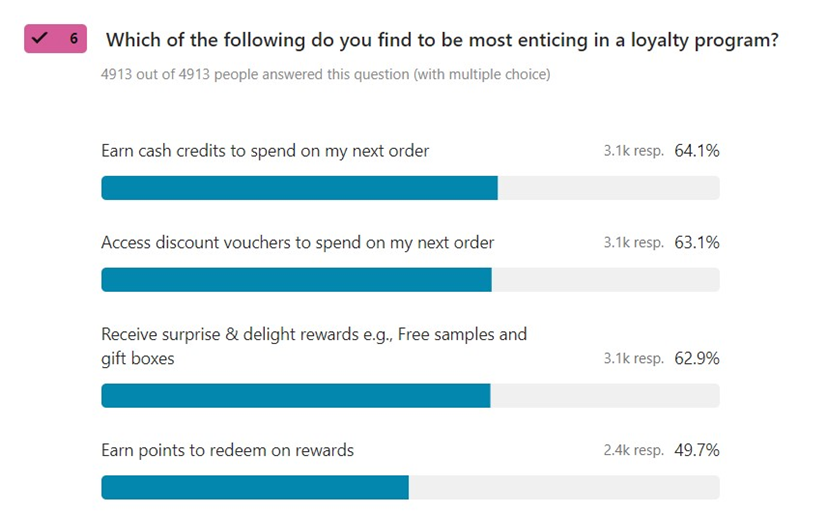Click the pink question 6 checkmark badge
This screenshot has width=828, height=514.
point(55,39)
